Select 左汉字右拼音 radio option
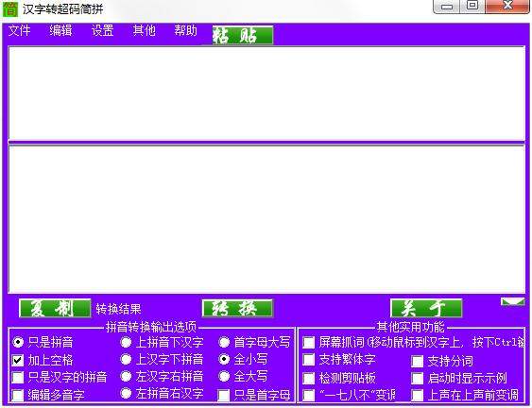Screen dimensions: 532x408 (126, 376)
